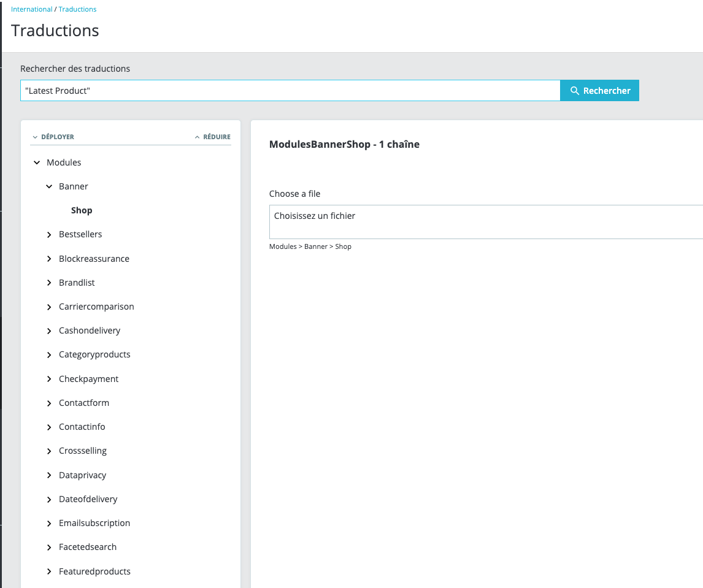This screenshot has height=588, width=703.
Task: Select the Featuredproducts tree item
Action: [94, 571]
